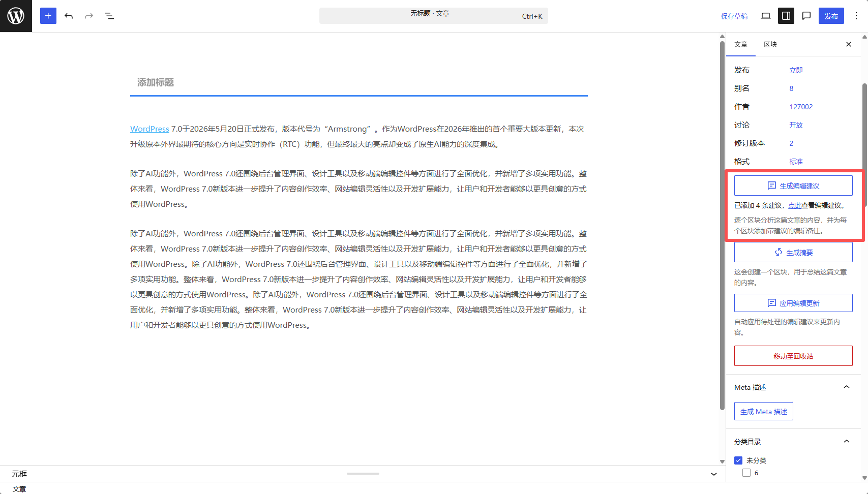The height and width of the screenshot is (494, 868).
Task: Switch to the 区块 tab
Action: click(x=770, y=44)
